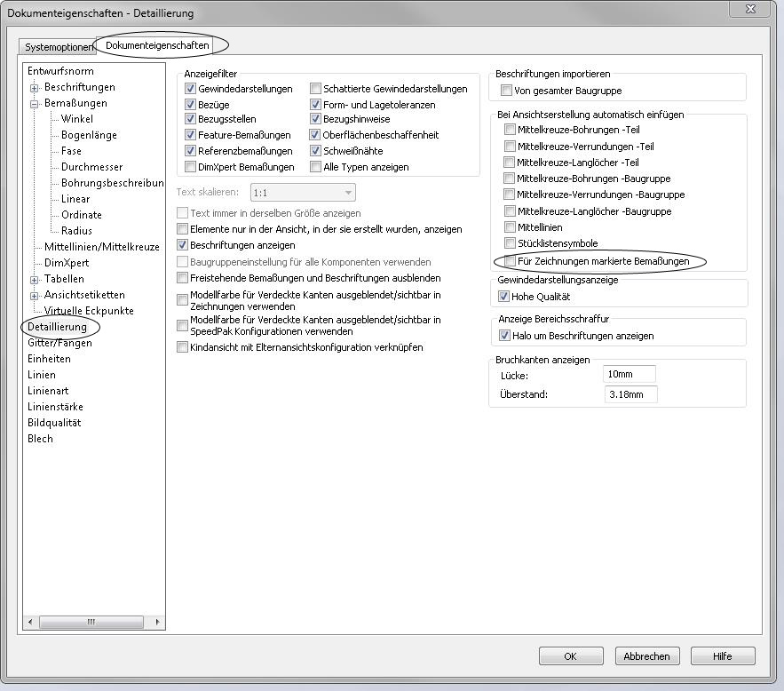Enable Schattierte Gewindedarstellungen checkbox
Image resolution: width=784 pixels, height=691 pixels.
click(315, 89)
